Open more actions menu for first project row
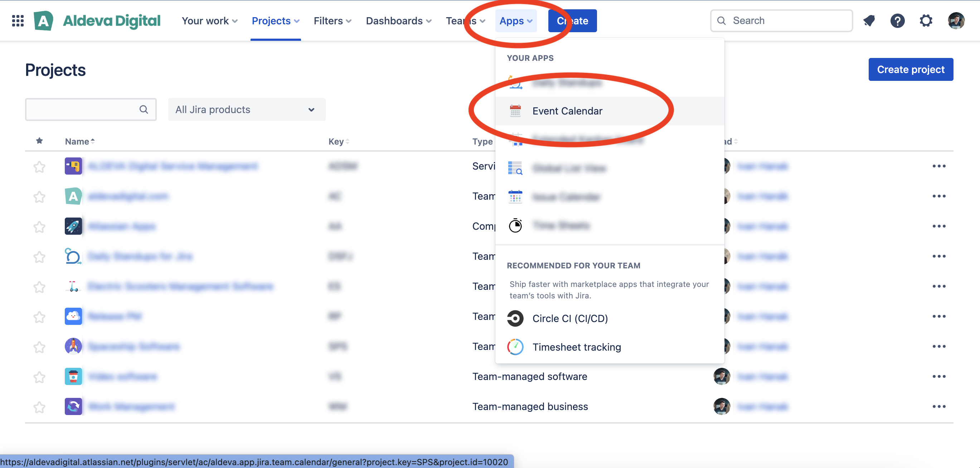The height and width of the screenshot is (468, 980). [x=939, y=166]
